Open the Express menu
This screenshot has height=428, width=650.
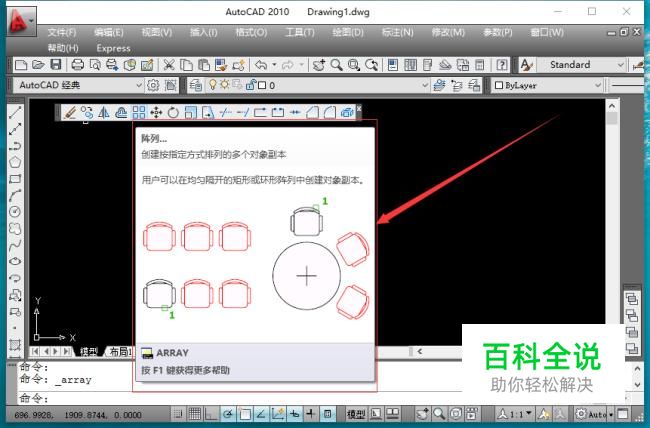click(x=114, y=48)
